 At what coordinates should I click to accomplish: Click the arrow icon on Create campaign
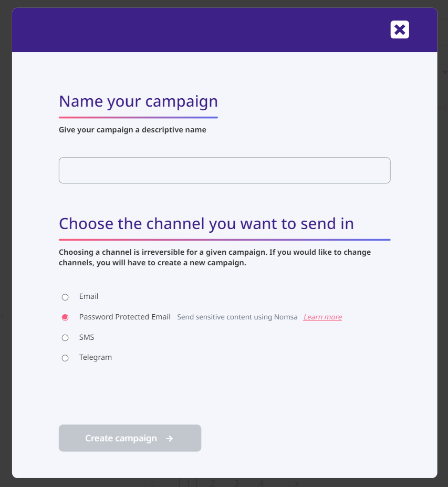point(170,439)
